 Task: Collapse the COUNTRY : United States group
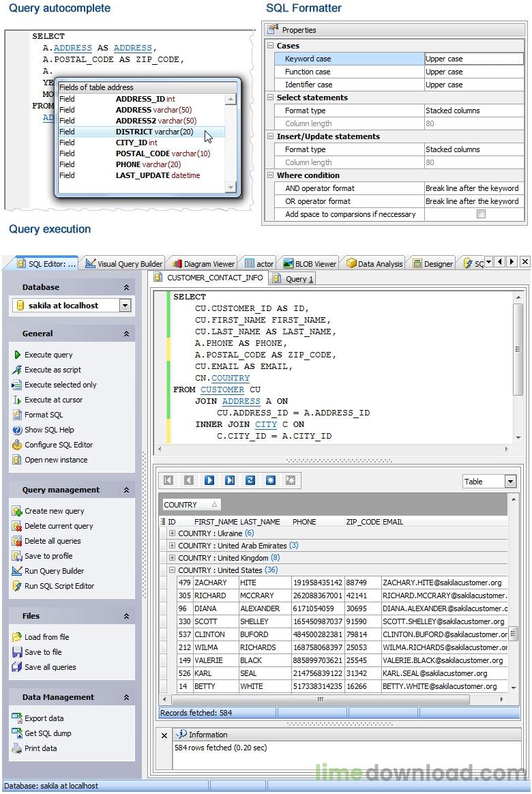172,570
